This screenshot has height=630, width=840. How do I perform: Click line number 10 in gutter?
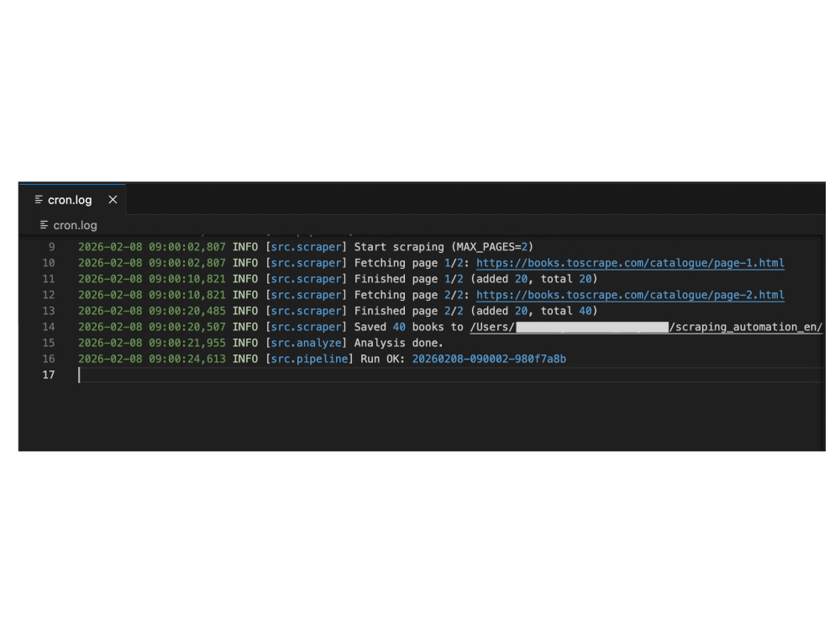click(49, 263)
